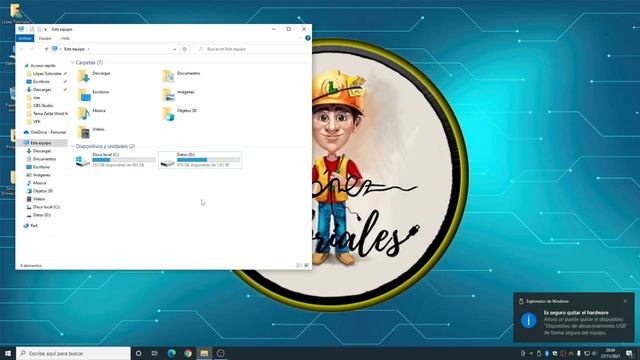Open the Archivo tab
640x360 pixels.
click(25, 38)
